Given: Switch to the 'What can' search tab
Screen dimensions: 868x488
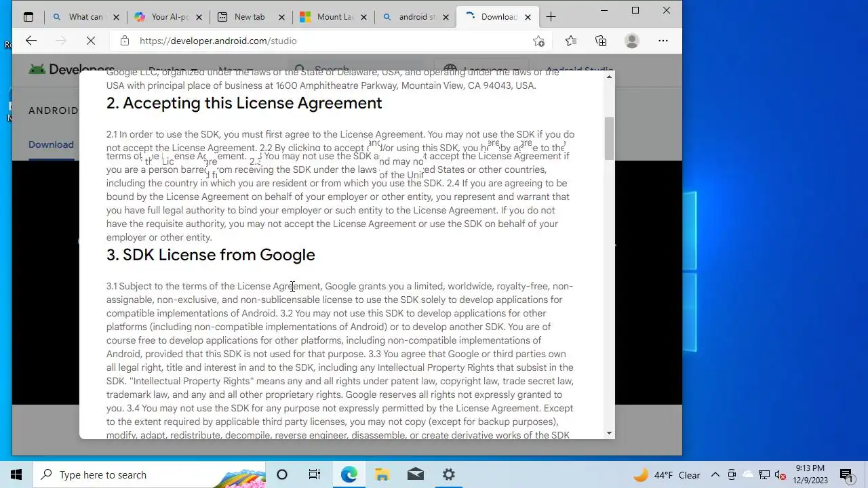Looking at the screenshot, I should tap(86, 17).
